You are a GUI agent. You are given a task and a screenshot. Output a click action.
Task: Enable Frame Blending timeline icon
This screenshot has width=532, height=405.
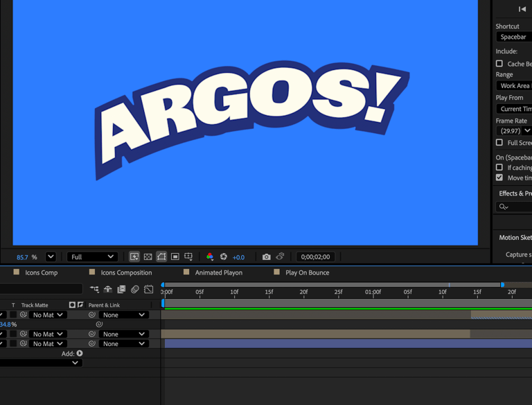pos(121,289)
